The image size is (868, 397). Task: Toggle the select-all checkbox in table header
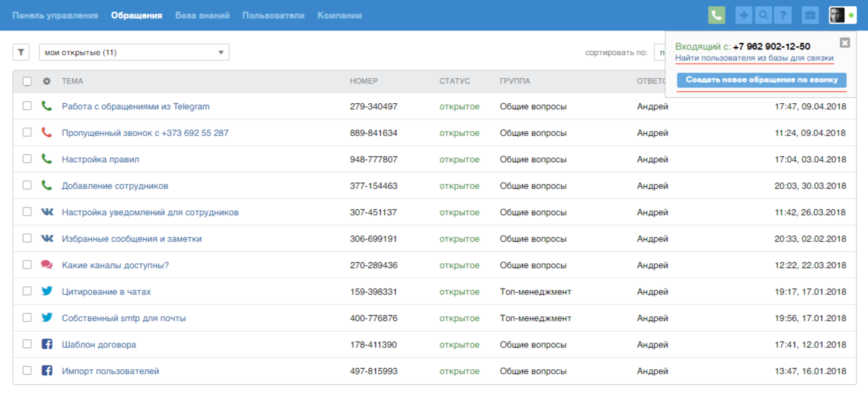tap(27, 81)
